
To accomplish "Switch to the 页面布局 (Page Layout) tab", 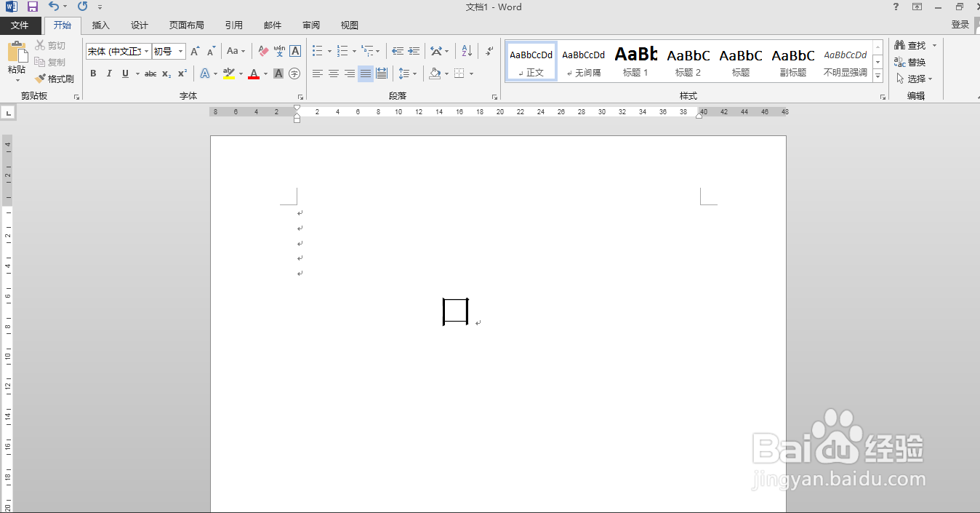I will [187, 25].
